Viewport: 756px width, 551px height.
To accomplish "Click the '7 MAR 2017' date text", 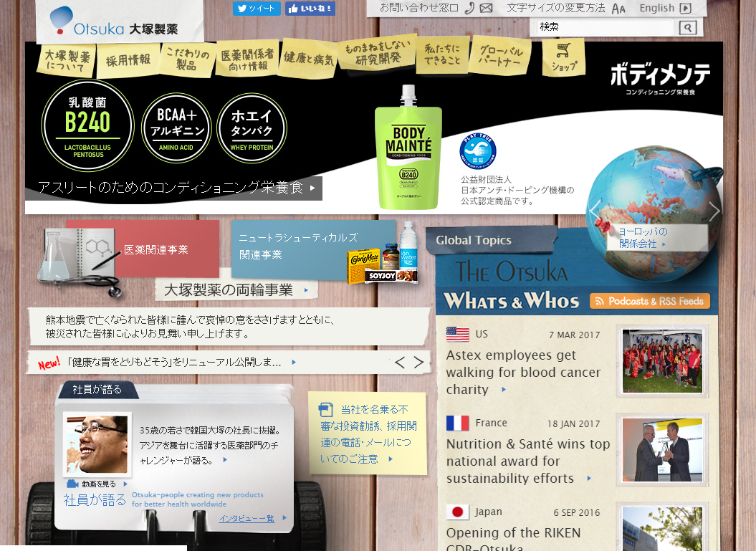I will click(575, 335).
